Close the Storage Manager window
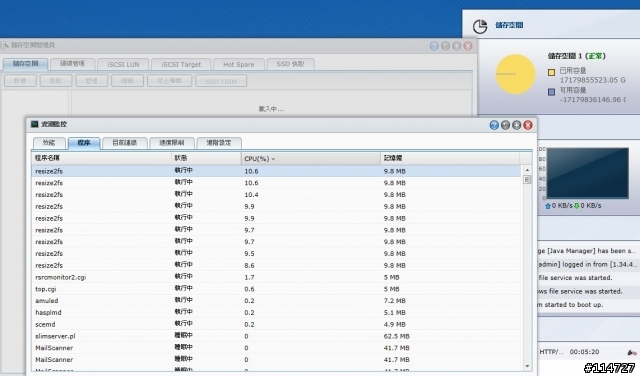 tap(468, 46)
